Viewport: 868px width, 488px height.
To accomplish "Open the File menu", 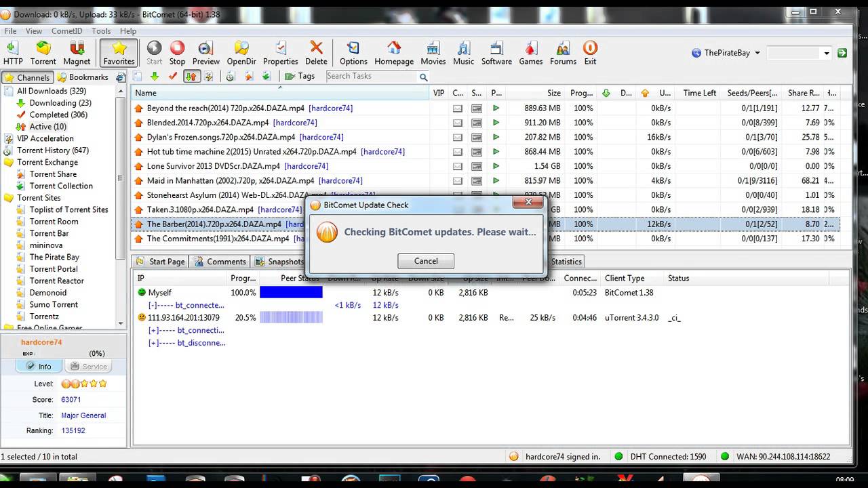I will pos(11,31).
